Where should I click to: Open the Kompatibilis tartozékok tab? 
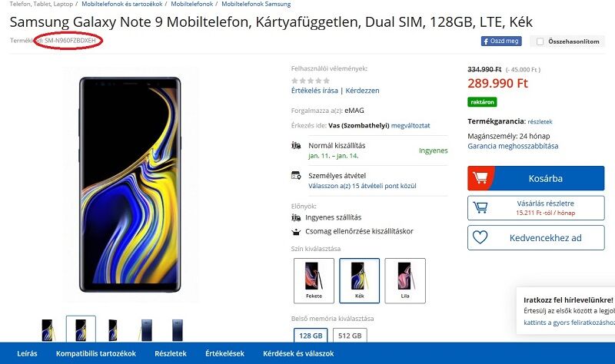[x=95, y=353]
